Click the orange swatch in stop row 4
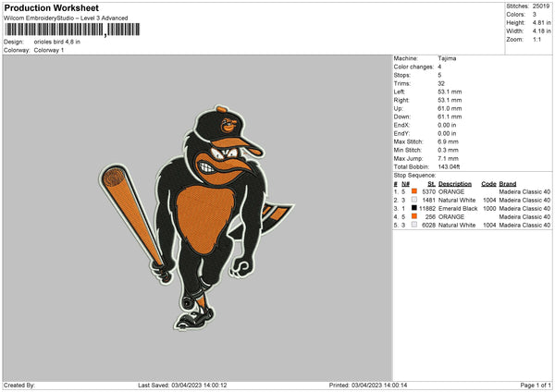The height and width of the screenshot is (392, 555). (414, 216)
